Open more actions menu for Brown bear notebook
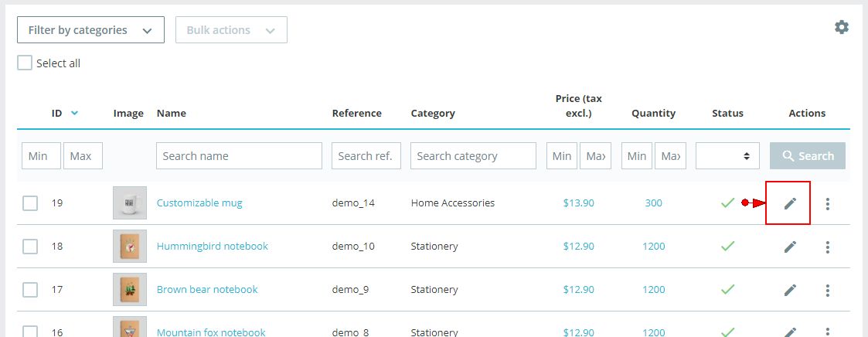The image size is (868, 337). pyautogui.click(x=828, y=290)
